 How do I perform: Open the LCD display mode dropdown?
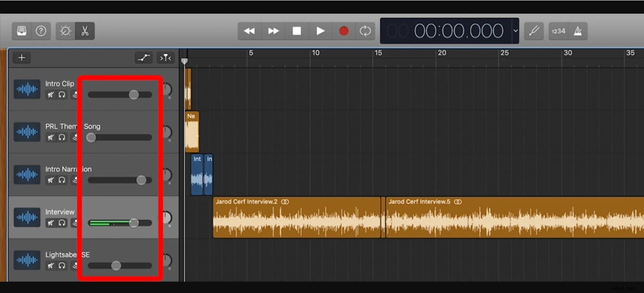click(x=516, y=31)
